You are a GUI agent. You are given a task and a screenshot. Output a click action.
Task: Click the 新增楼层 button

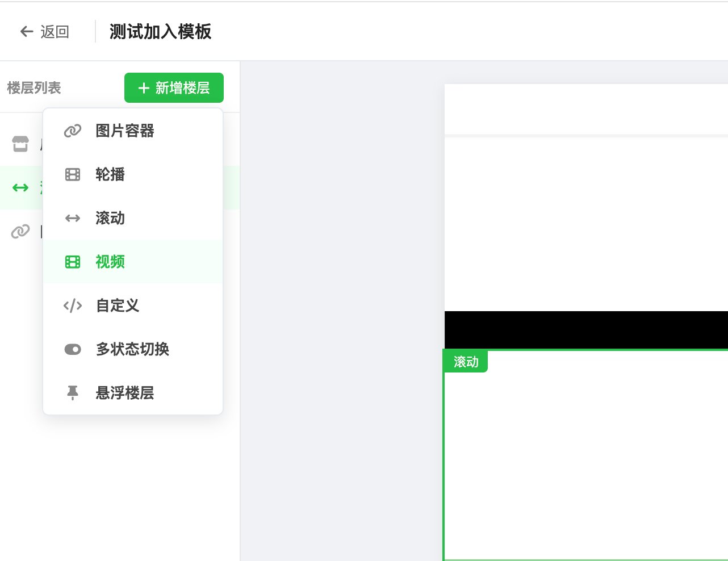tap(174, 88)
